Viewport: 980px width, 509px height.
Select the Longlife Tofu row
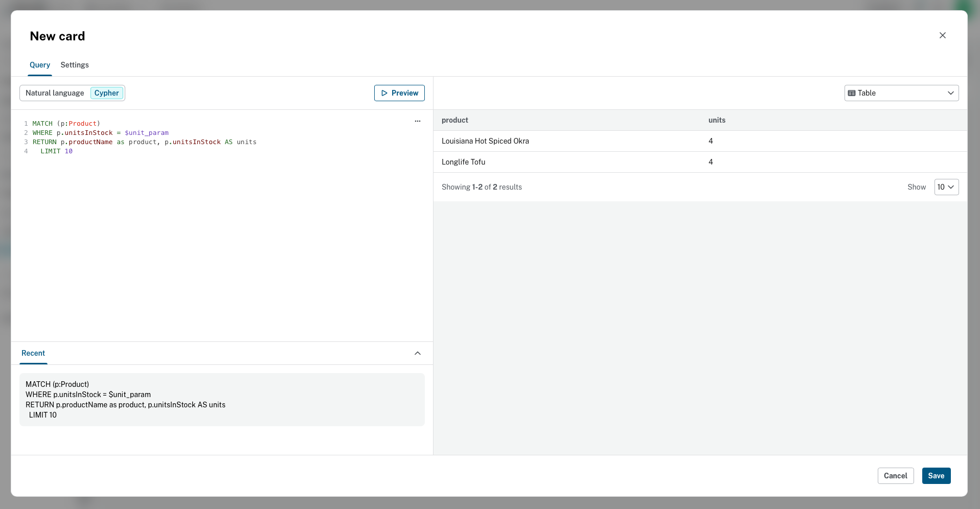(463, 162)
